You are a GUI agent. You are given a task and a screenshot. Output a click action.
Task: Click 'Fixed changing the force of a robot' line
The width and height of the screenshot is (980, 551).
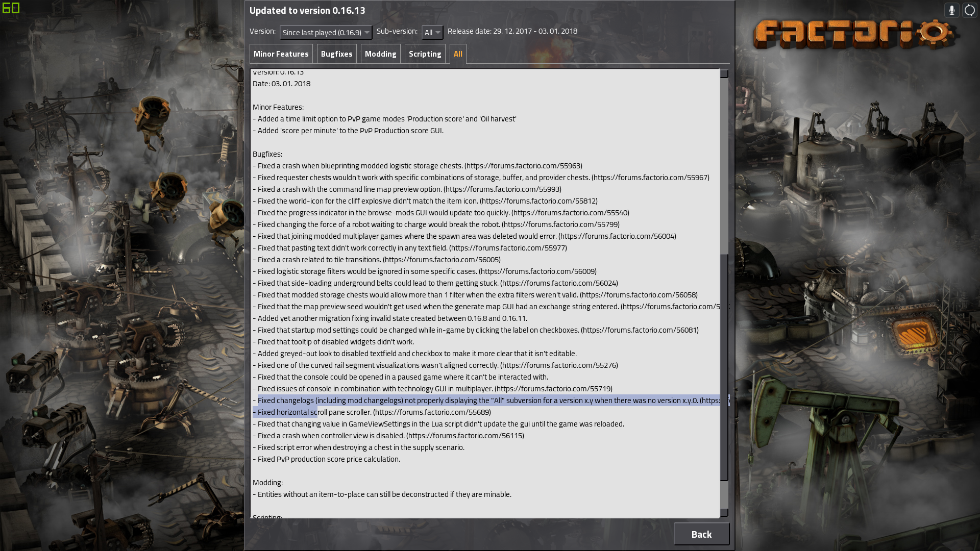tap(436, 224)
